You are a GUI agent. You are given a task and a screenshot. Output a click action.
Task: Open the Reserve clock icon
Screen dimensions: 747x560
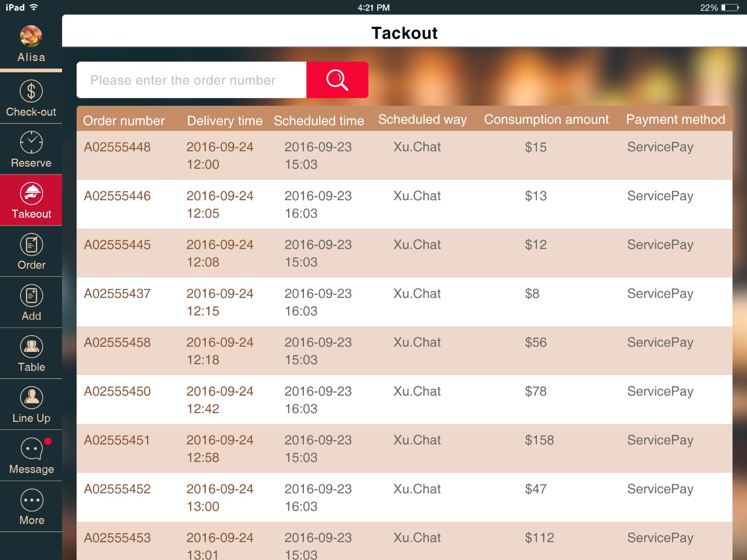pos(31,142)
